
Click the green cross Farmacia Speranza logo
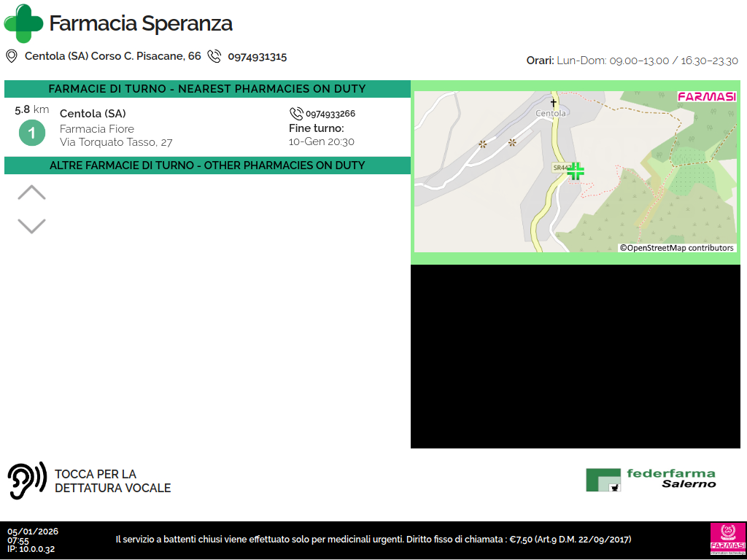pos(23,23)
